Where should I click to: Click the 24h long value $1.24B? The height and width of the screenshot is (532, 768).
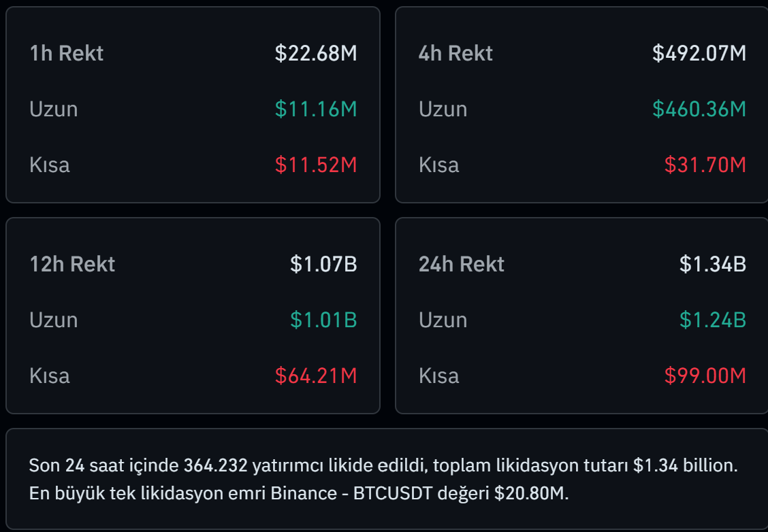coord(713,320)
